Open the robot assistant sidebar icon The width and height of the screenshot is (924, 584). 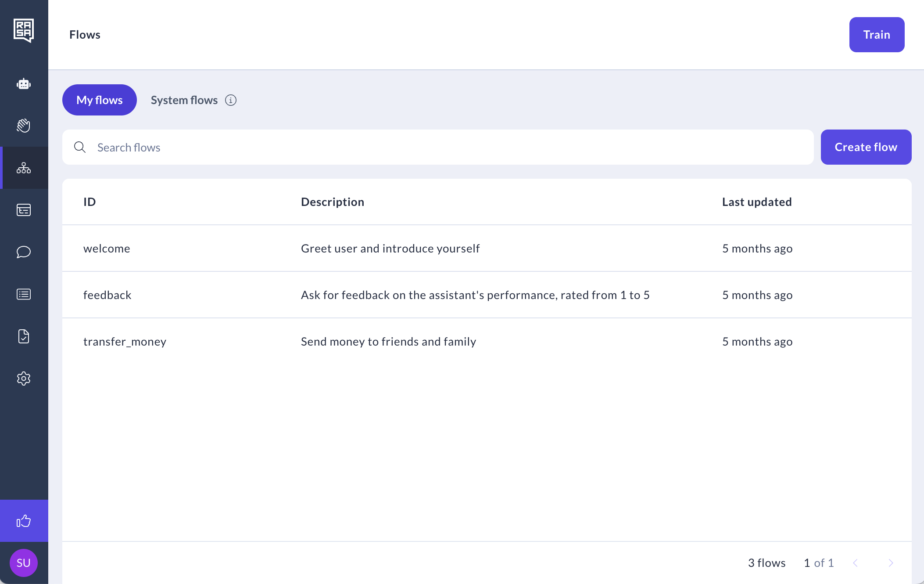tap(24, 83)
